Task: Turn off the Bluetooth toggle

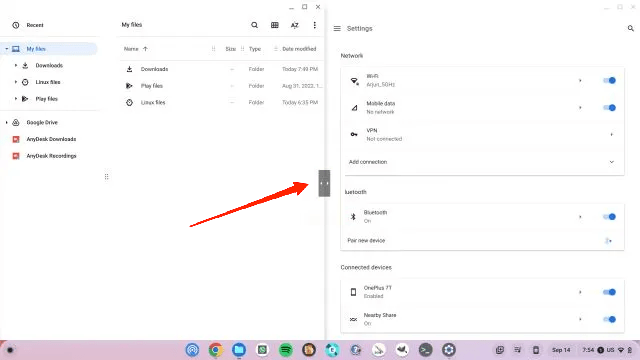Action: [609, 217]
